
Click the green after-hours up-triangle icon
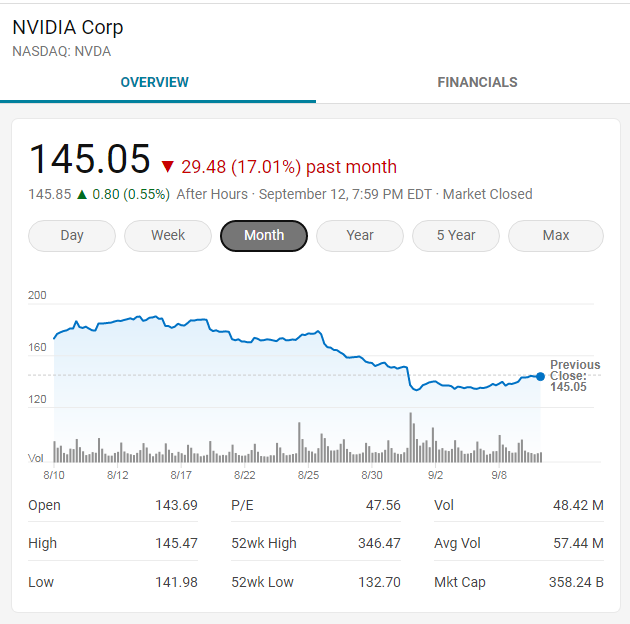pyautogui.click(x=81, y=194)
